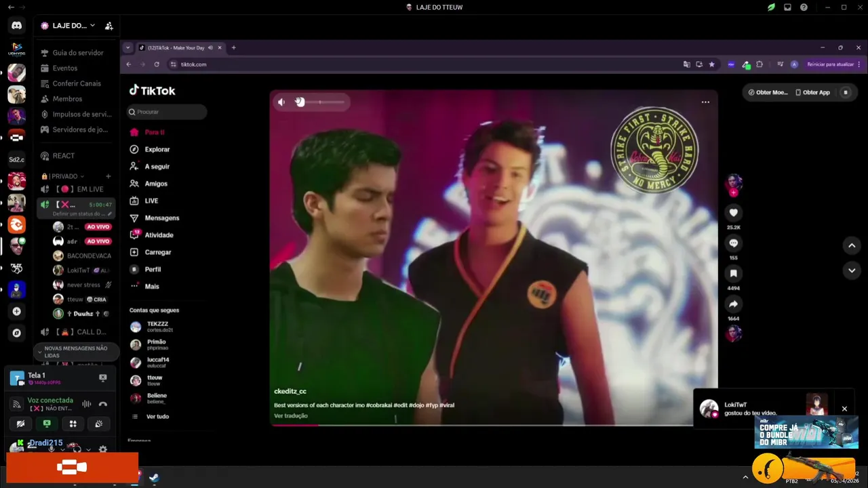Click the TikTok logo
868x488 pixels.
(x=152, y=90)
